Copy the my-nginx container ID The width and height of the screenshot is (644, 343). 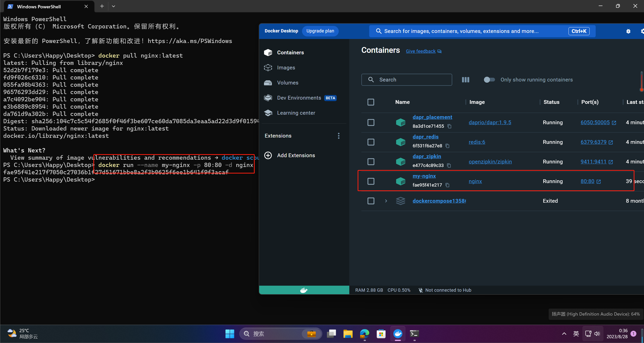[x=447, y=185]
